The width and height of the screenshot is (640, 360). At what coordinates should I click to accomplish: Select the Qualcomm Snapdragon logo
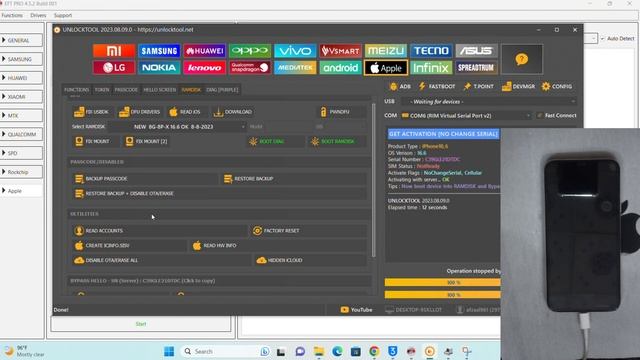250,68
